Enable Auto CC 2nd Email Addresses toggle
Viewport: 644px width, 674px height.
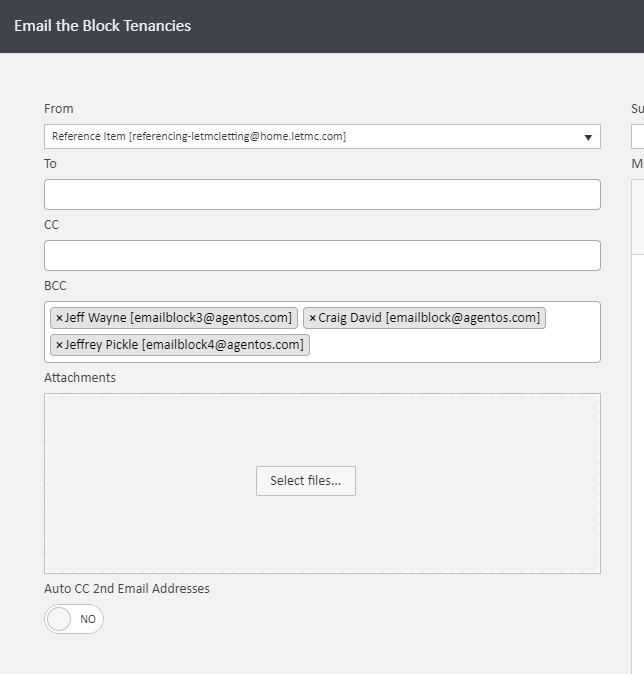point(74,619)
